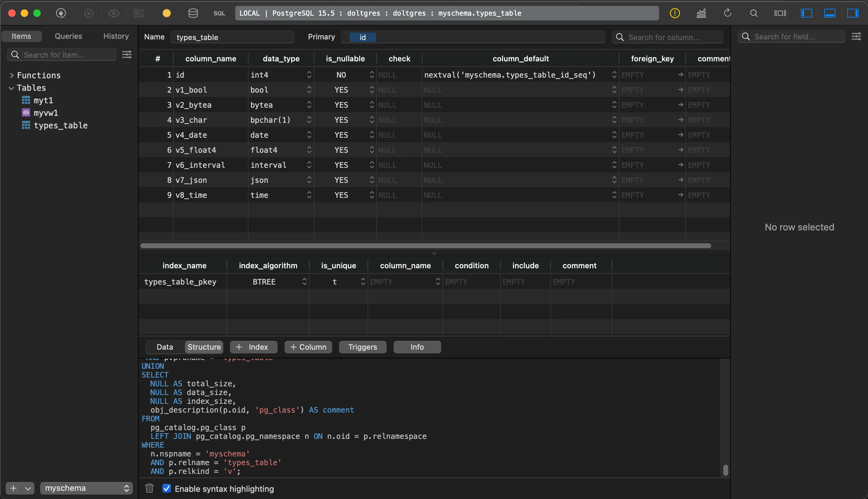Open the myschema schema dropdown
Image resolution: width=868 pixels, height=499 pixels.
coord(86,488)
